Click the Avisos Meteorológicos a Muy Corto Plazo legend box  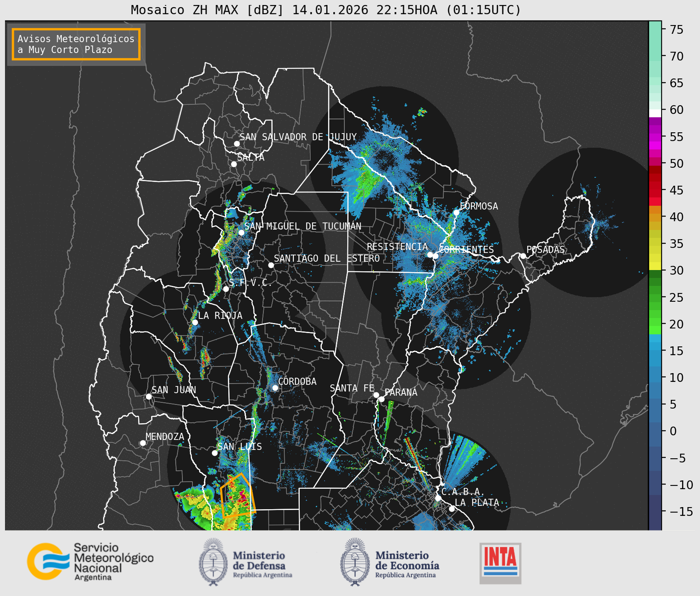pyautogui.click(x=76, y=44)
